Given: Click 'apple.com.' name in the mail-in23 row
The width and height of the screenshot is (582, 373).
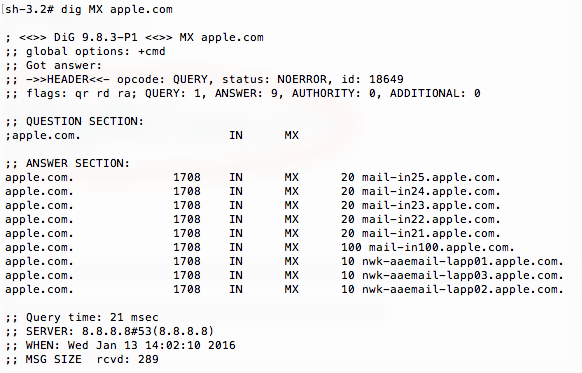Looking at the screenshot, I should pos(39,206).
